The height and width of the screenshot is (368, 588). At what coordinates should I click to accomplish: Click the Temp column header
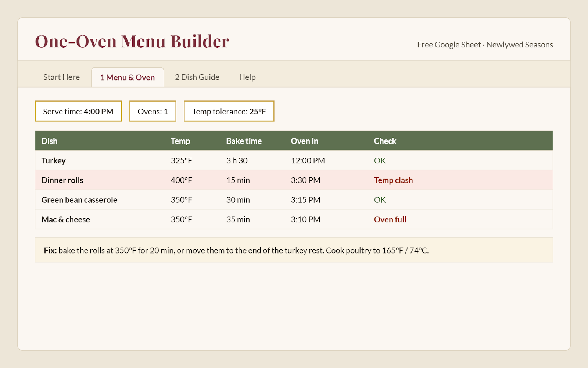tap(180, 141)
